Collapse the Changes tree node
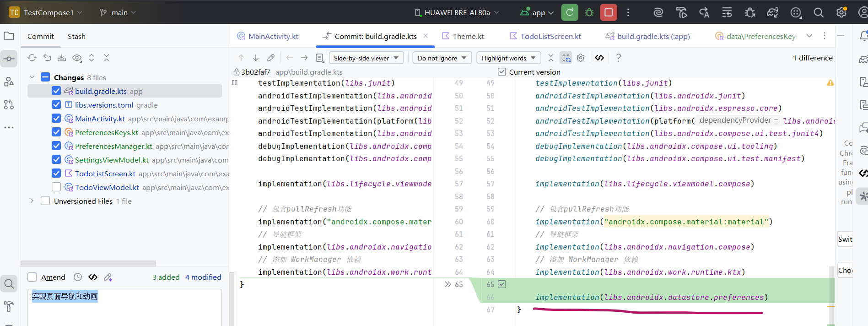The height and width of the screenshot is (326, 868). point(32,77)
